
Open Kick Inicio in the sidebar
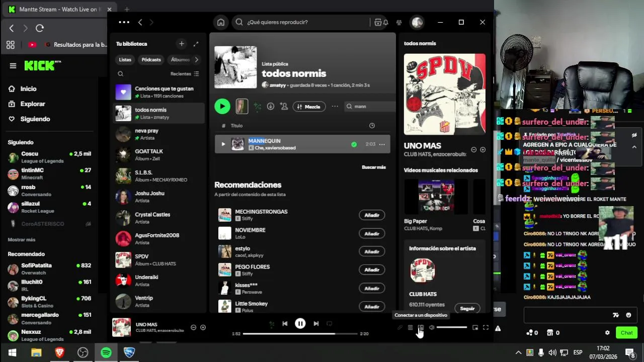pos(28,88)
